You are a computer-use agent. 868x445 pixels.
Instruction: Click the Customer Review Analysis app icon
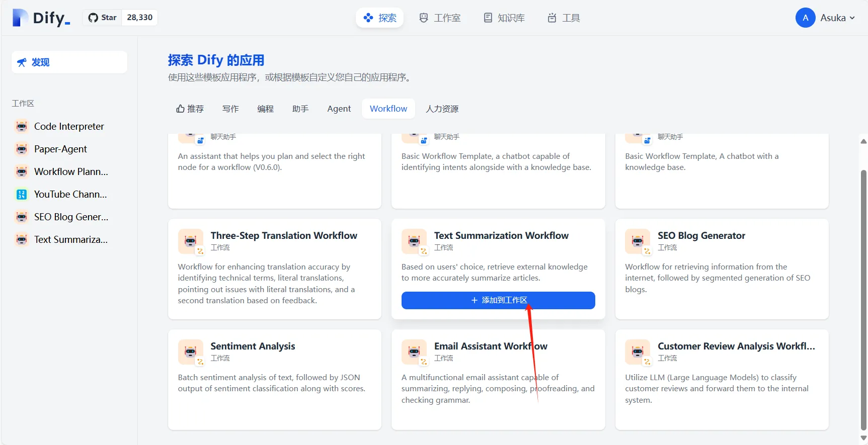[x=638, y=352]
